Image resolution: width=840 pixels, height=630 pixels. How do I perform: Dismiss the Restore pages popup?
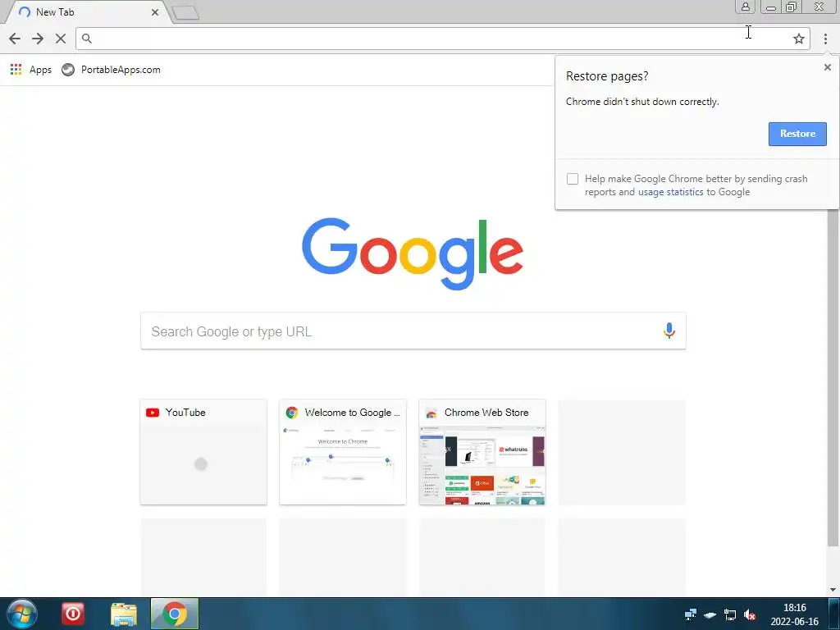click(x=827, y=67)
